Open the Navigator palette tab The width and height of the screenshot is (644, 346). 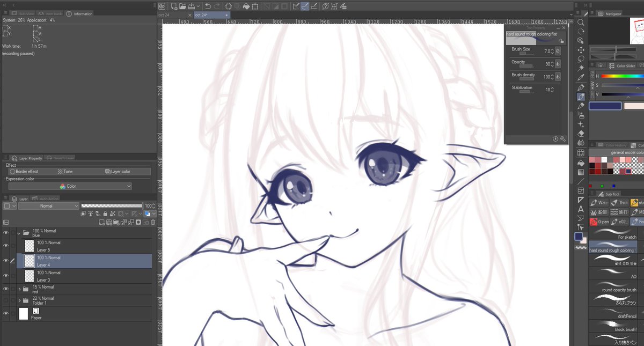pos(610,13)
